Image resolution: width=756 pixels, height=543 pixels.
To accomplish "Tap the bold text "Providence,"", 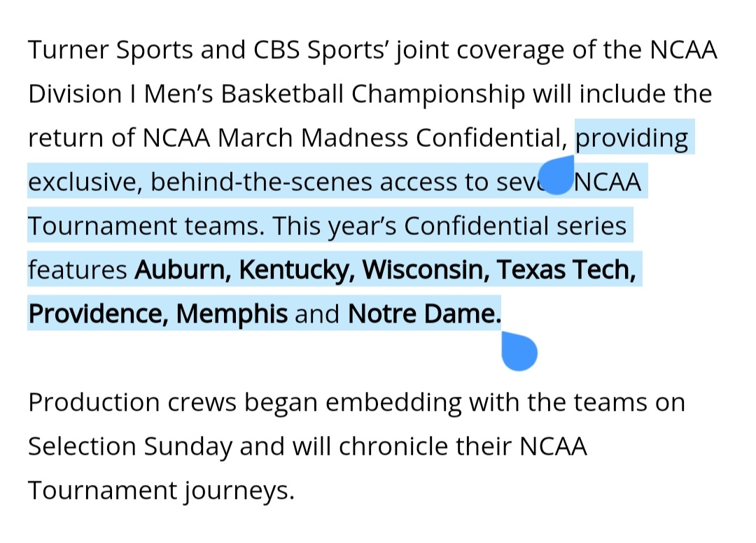I will (x=99, y=313).
